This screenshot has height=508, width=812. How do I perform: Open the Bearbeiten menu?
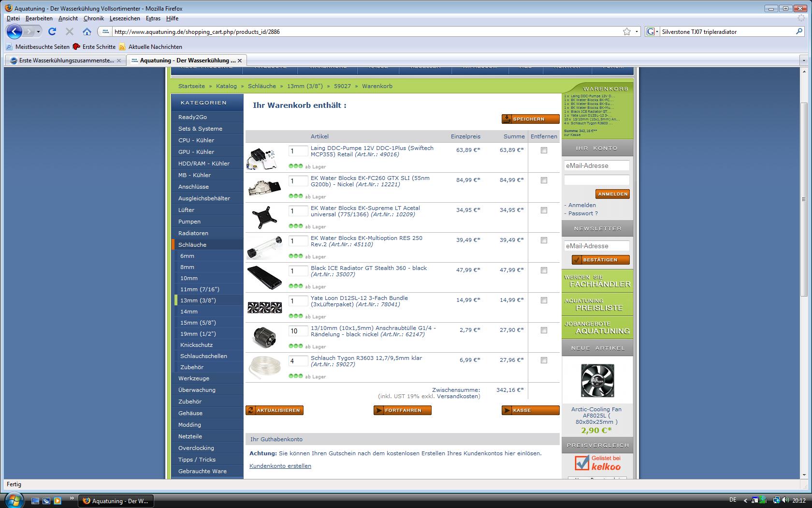click(39, 18)
